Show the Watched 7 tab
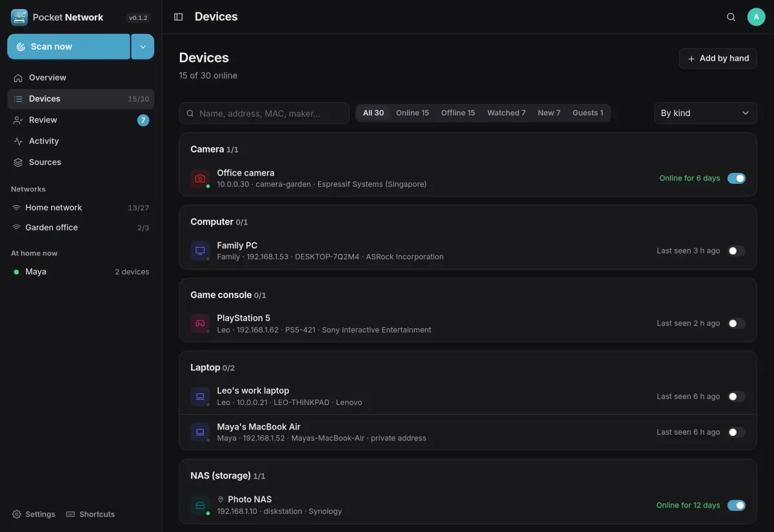Screen dimensions: 774x532 point(506,113)
